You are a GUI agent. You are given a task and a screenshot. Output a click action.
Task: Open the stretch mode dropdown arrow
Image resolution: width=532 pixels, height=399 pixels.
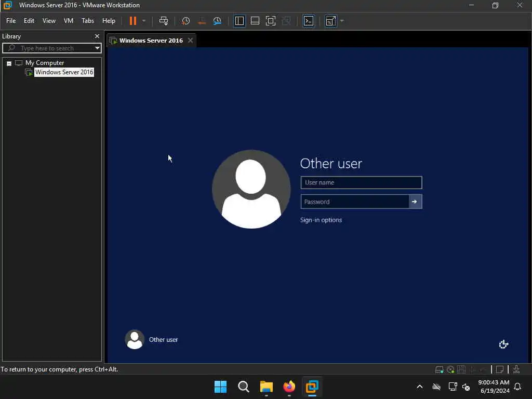[x=342, y=21]
